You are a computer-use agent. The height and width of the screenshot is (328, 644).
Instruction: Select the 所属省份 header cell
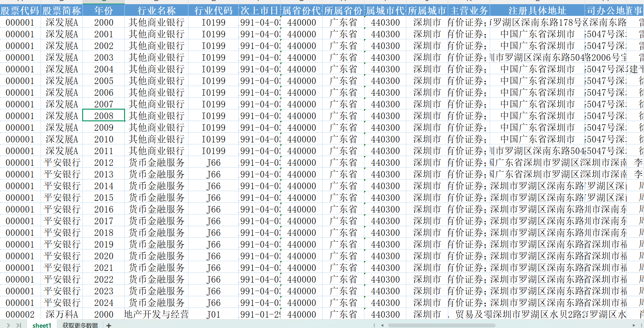[x=343, y=11]
